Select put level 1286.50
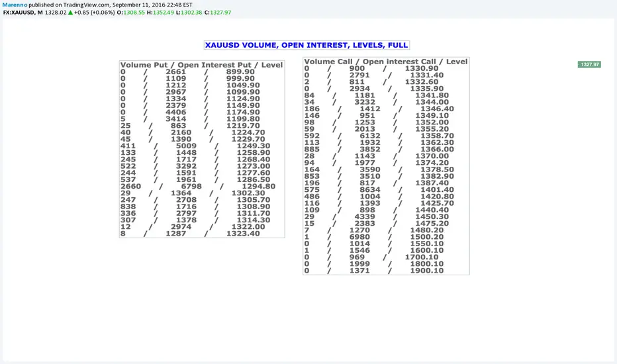Screen dimensions: 617x364 pos(254,179)
